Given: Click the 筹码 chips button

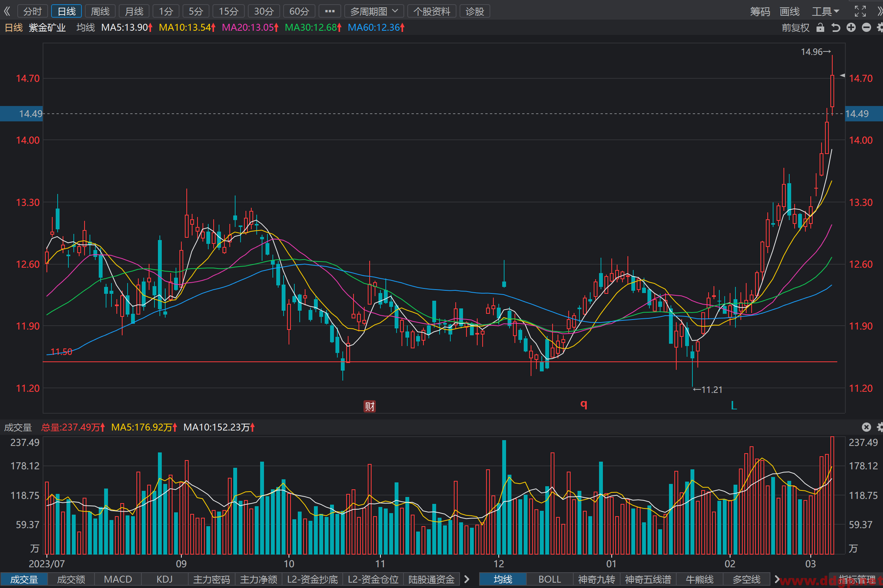Looking at the screenshot, I should 760,11.
